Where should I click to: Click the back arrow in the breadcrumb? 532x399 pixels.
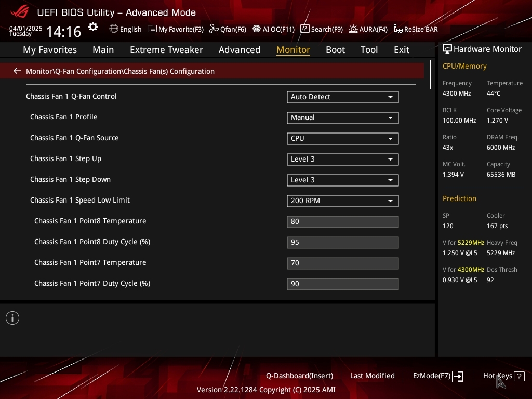(17, 71)
